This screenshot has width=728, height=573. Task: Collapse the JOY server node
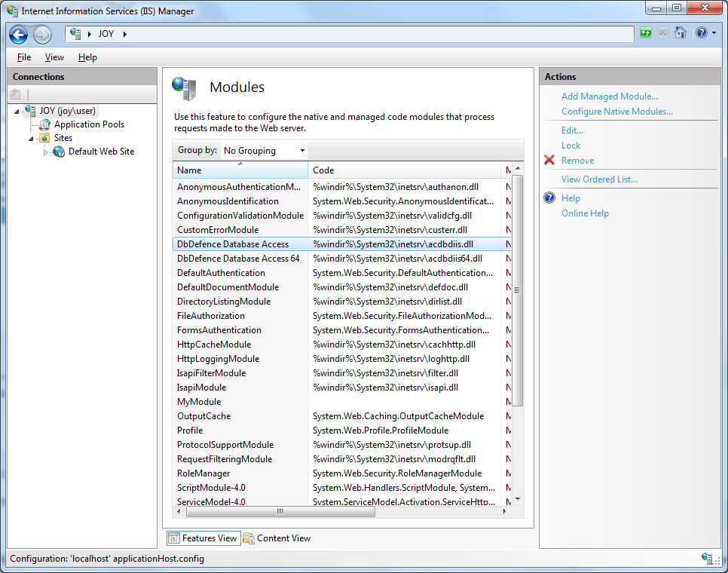[x=17, y=112]
